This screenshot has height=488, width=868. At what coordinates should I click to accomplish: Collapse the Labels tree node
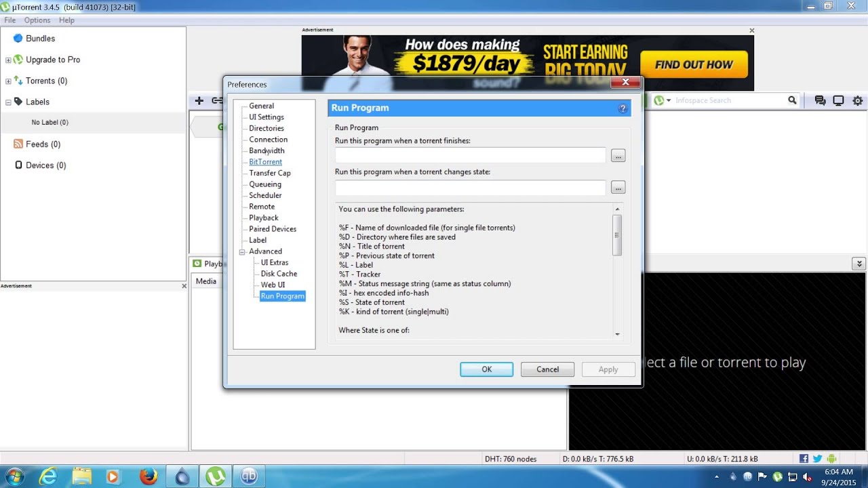click(x=8, y=102)
